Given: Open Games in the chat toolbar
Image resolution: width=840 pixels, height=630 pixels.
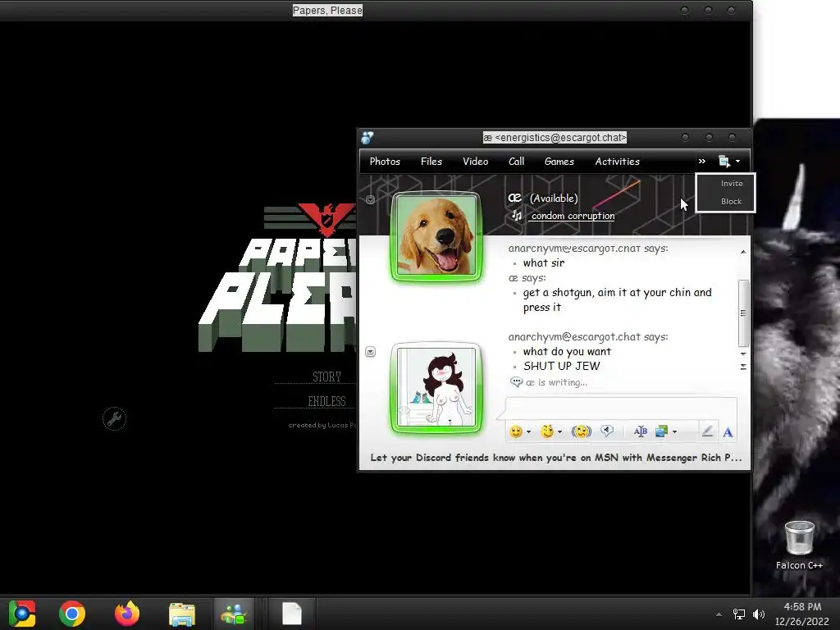Looking at the screenshot, I should 559,162.
